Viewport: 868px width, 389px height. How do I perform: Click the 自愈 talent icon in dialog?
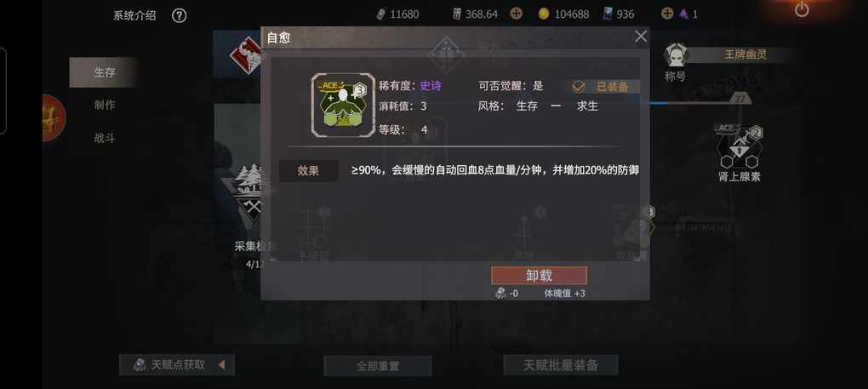pyautogui.click(x=343, y=106)
